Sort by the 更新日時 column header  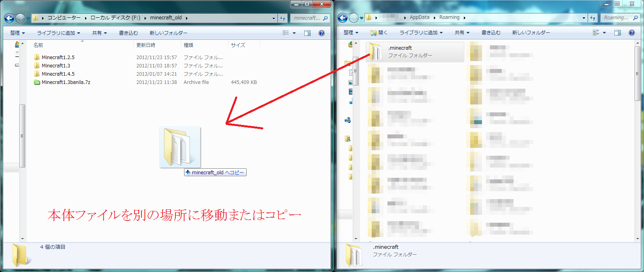[x=157, y=45]
